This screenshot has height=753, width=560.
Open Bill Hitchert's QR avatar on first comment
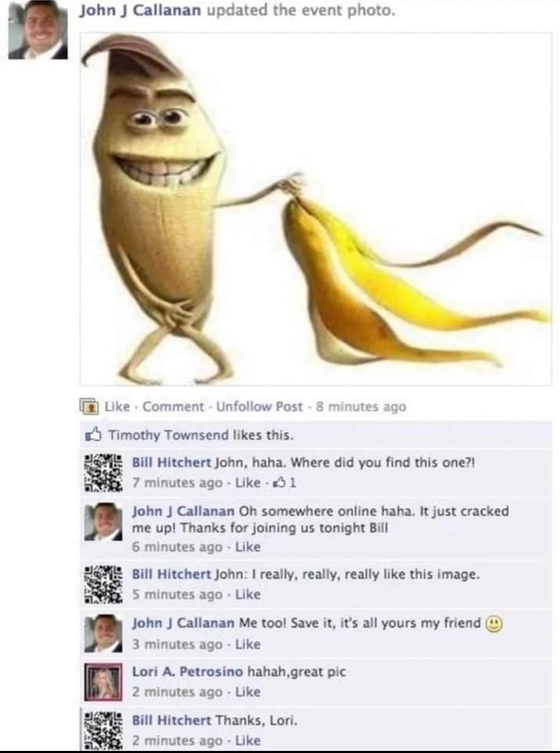pyautogui.click(x=104, y=472)
